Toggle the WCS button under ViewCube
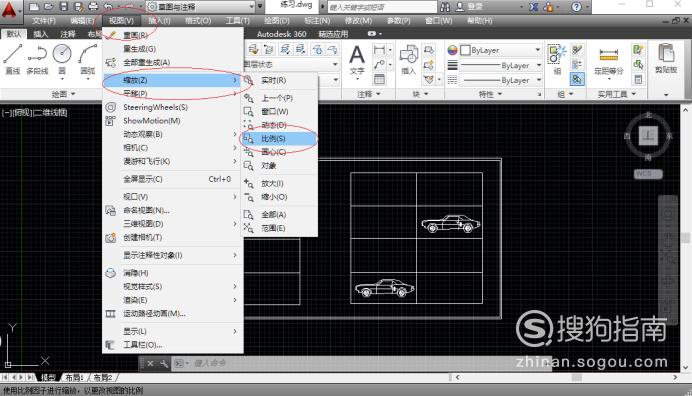 point(648,174)
